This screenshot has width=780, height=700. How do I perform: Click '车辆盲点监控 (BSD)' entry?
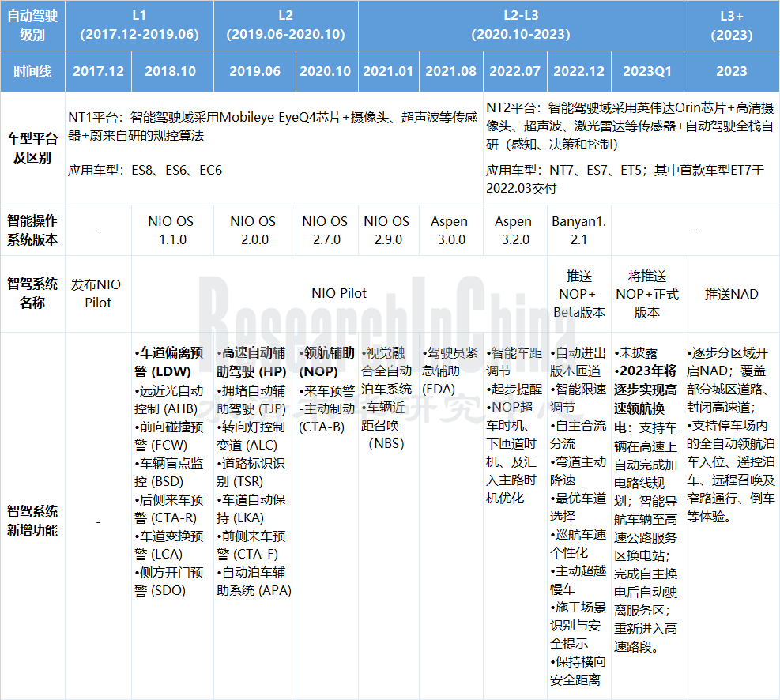pos(168,472)
